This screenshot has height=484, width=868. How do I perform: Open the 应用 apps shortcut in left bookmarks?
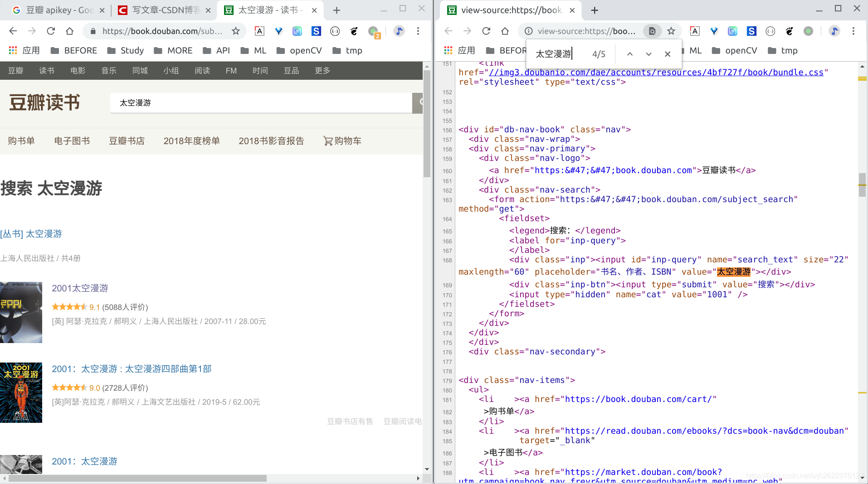24,50
